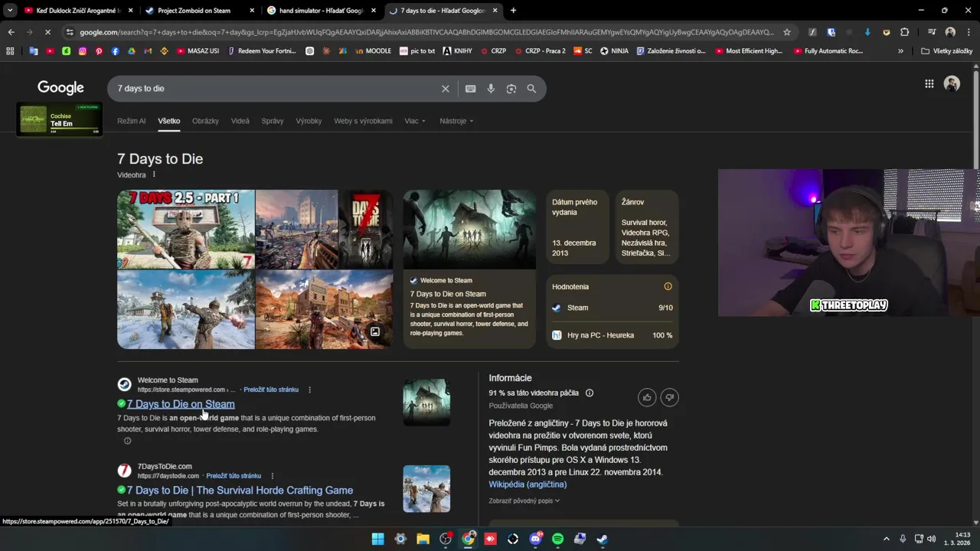This screenshot has height=551, width=980.
Task: Clear the search box with X icon
Action: (x=445, y=89)
